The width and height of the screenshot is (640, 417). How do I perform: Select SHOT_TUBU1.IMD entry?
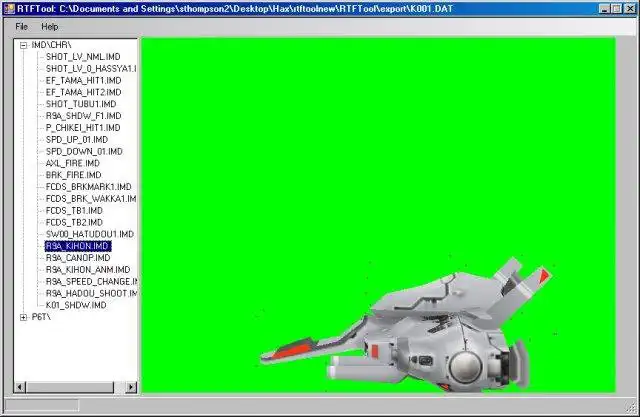(81, 104)
